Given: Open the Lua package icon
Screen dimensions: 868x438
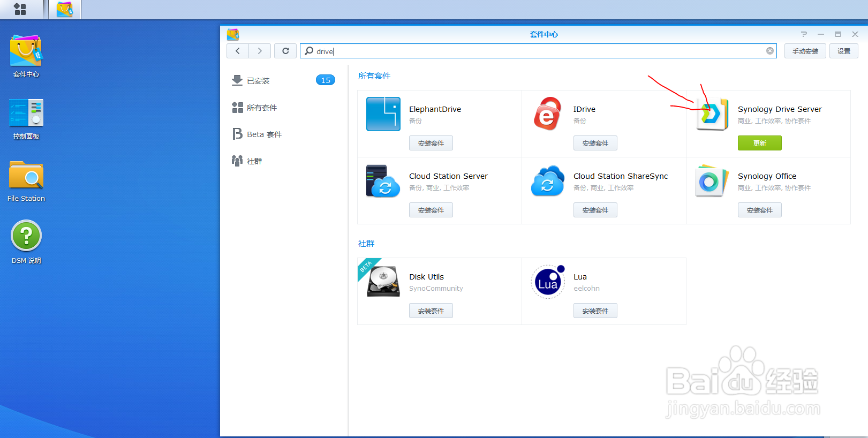Looking at the screenshot, I should click(547, 282).
